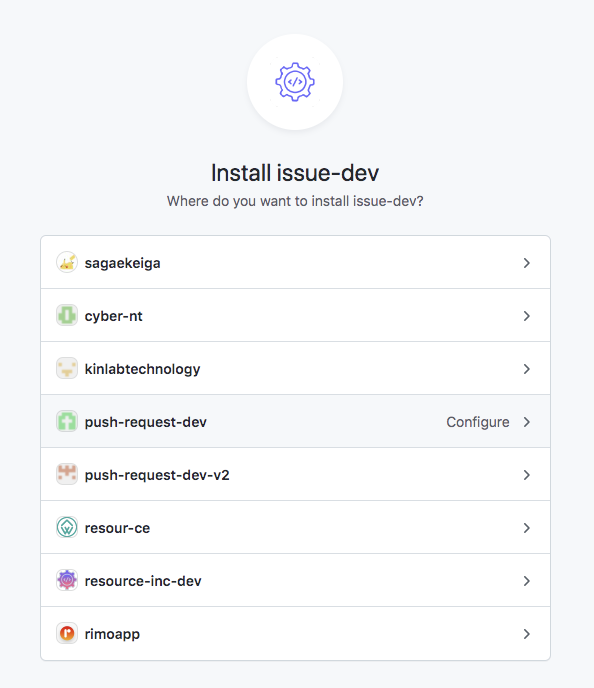Open the chevron in the push-request-dev row

click(526, 422)
